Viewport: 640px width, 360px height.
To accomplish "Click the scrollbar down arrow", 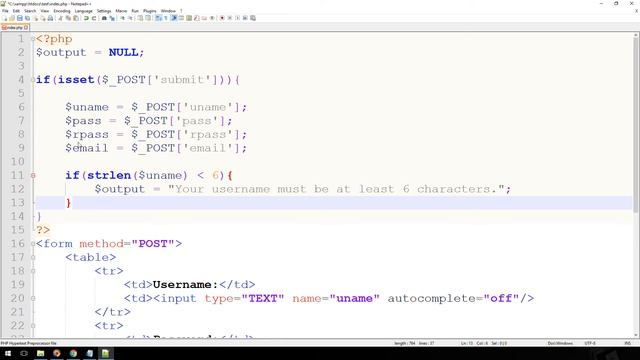I will [636, 336].
